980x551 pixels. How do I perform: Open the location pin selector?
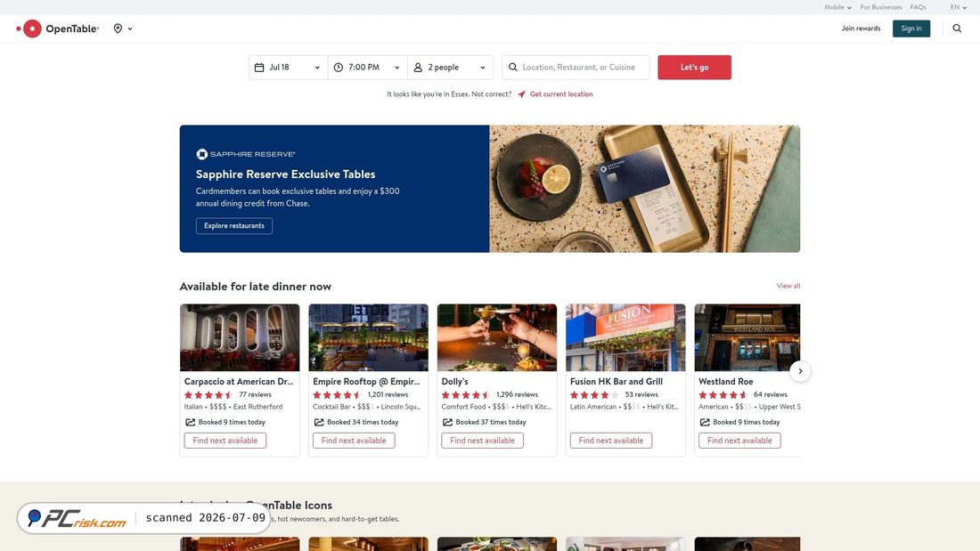(x=118, y=28)
